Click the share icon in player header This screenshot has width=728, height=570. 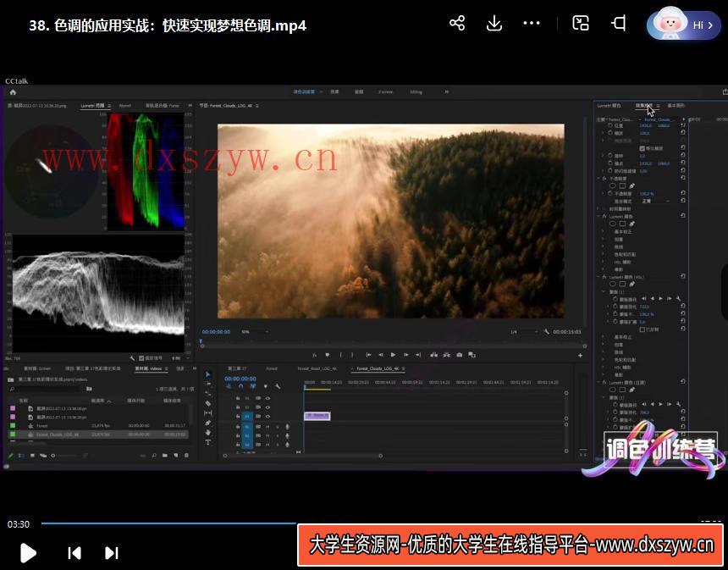(x=457, y=23)
